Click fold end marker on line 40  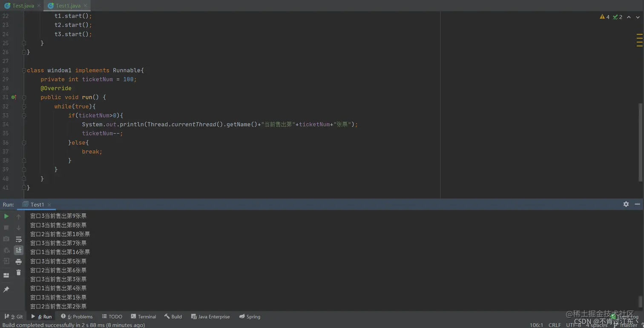24,179
